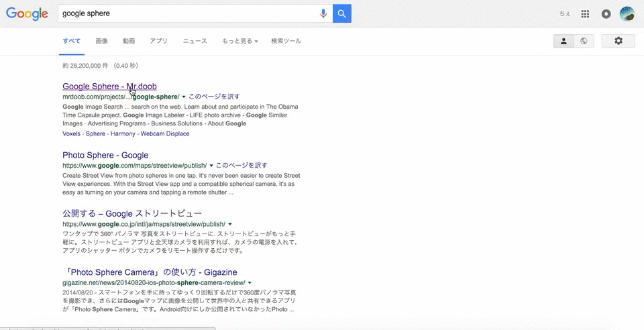The height and width of the screenshot is (330, 644).
Task: Select the 画像 tab
Action: (102, 41)
